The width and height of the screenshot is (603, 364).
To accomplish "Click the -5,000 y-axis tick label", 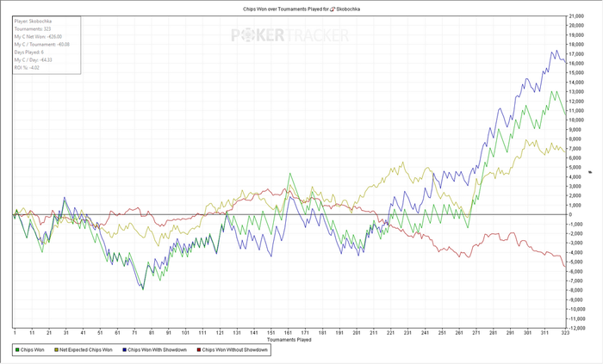I will click(577, 262).
